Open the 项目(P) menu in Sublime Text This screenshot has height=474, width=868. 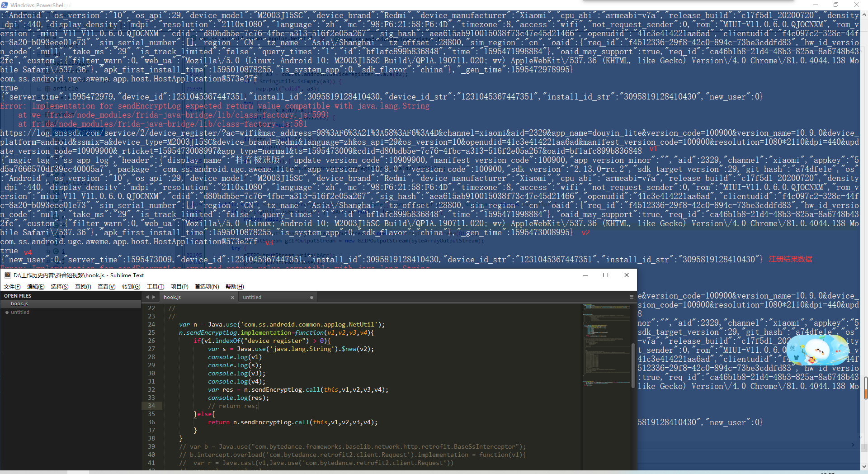point(179,287)
